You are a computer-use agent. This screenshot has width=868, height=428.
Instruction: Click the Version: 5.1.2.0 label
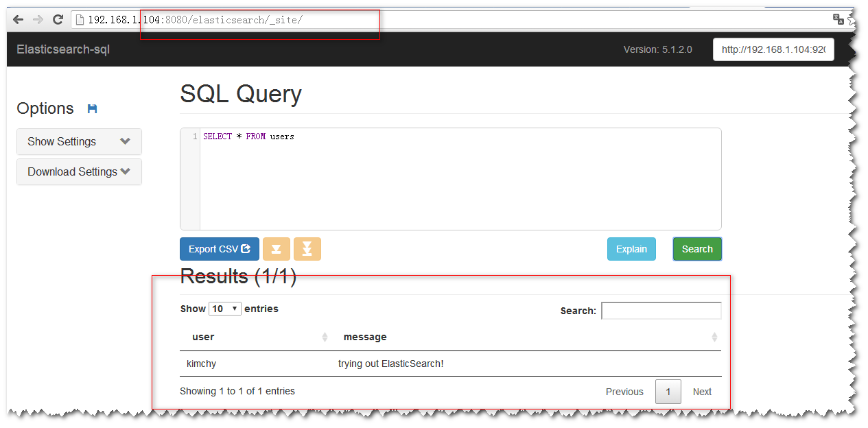(658, 49)
